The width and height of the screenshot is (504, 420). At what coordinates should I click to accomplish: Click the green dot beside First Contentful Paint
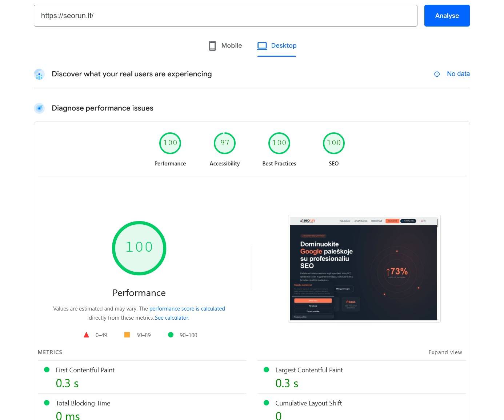[x=47, y=369]
